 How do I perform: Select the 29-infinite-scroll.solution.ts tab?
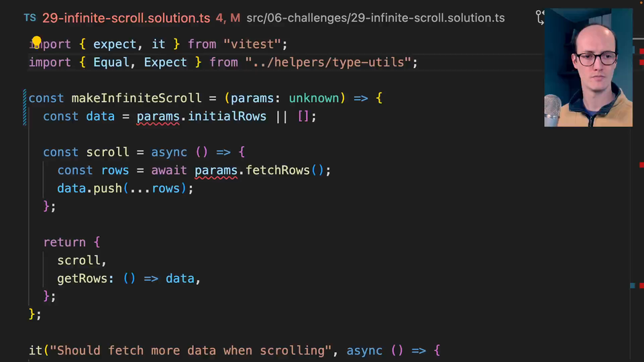tap(126, 18)
